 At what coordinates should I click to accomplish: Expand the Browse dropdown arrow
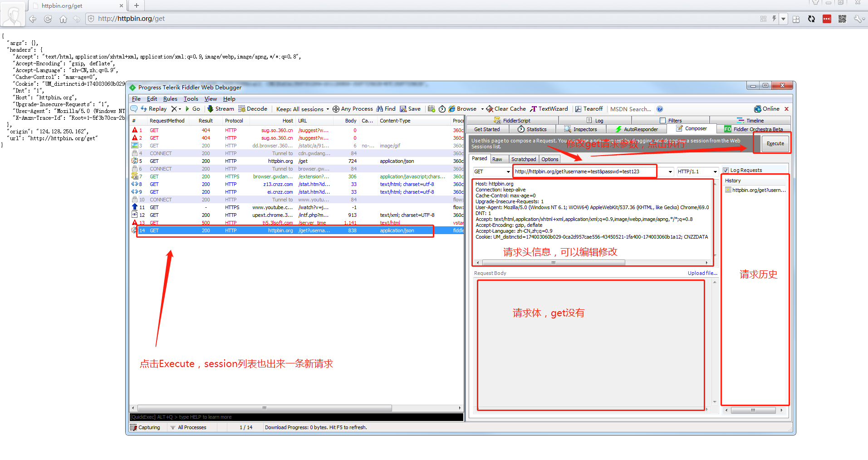point(482,109)
